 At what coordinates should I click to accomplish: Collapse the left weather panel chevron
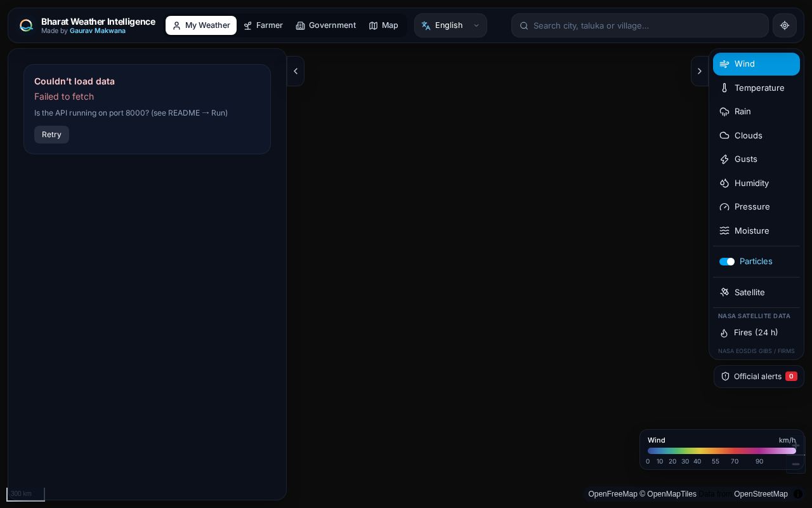click(x=296, y=71)
